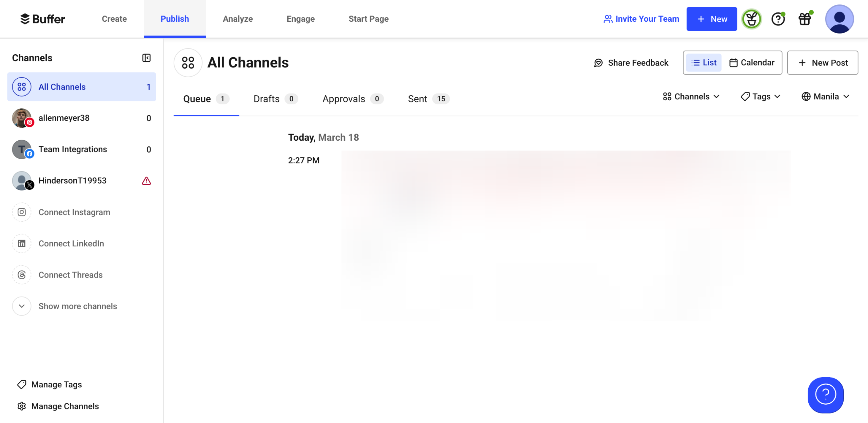Switch to Calendar view
868x423 pixels.
coord(752,63)
